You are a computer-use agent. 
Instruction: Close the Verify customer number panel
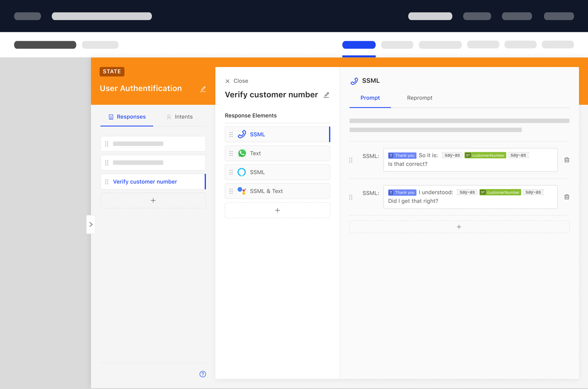pos(237,81)
